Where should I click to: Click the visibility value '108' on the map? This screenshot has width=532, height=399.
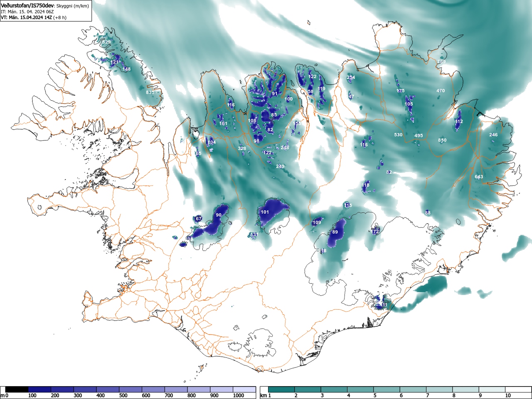pyautogui.click(x=252, y=121)
